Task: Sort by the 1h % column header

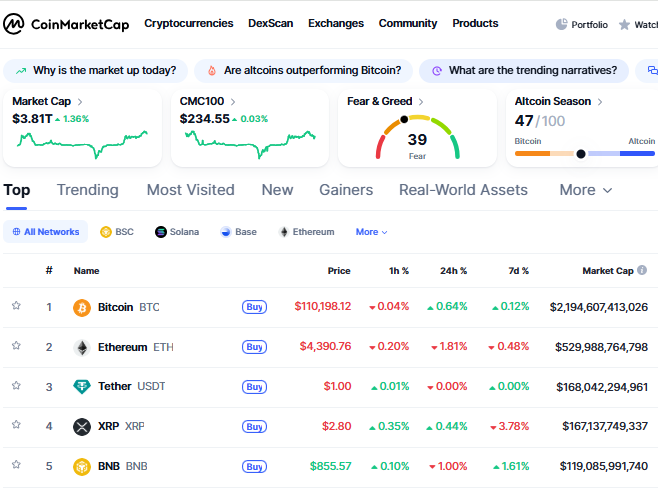Action: pos(399,271)
